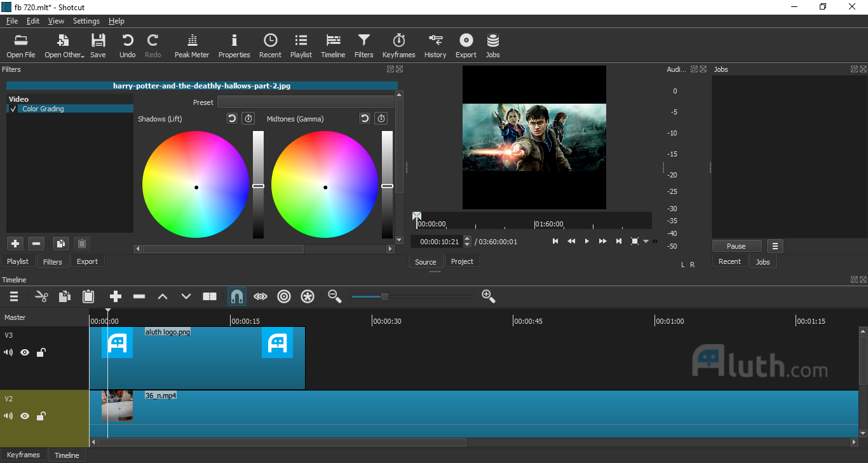The image size is (868, 463).
Task: Adjust the Shadows (Lift) brightness slider
Action: tap(258, 186)
